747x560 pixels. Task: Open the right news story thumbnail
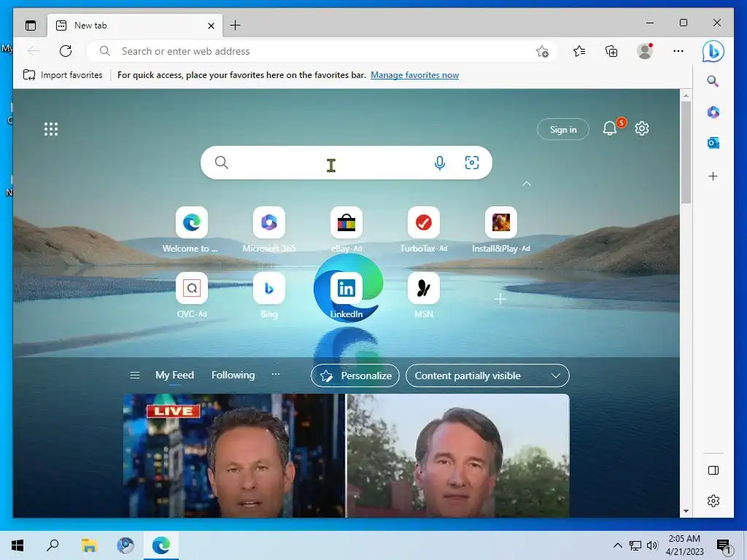click(x=458, y=456)
